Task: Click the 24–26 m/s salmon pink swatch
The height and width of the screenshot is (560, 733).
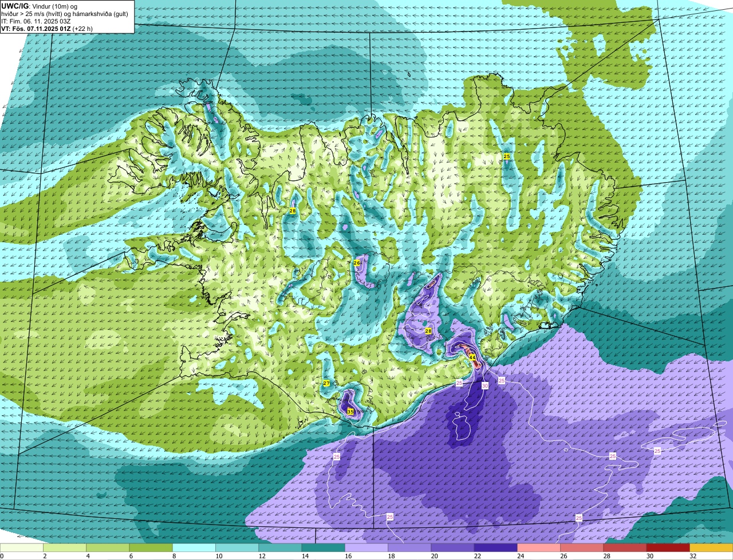Action: click(x=539, y=547)
